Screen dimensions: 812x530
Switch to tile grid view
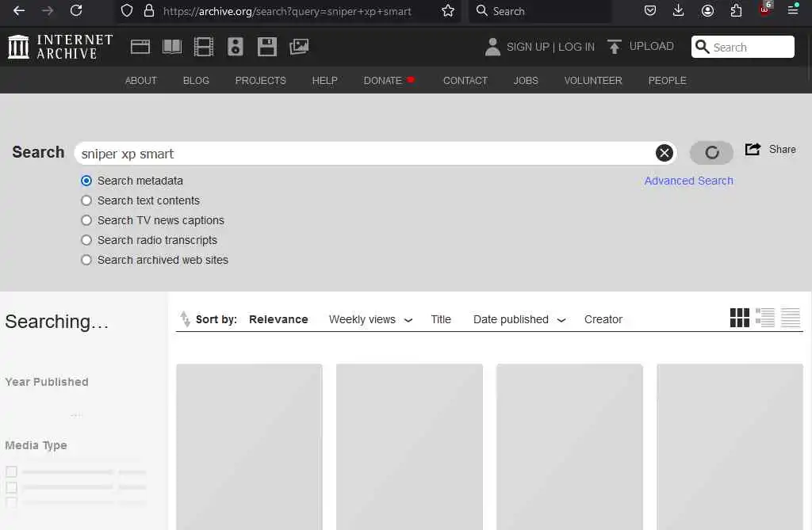(740, 318)
